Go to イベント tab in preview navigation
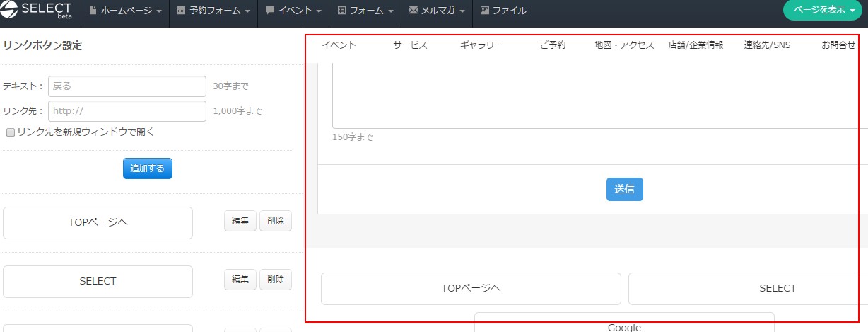The image size is (868, 332). [339, 45]
